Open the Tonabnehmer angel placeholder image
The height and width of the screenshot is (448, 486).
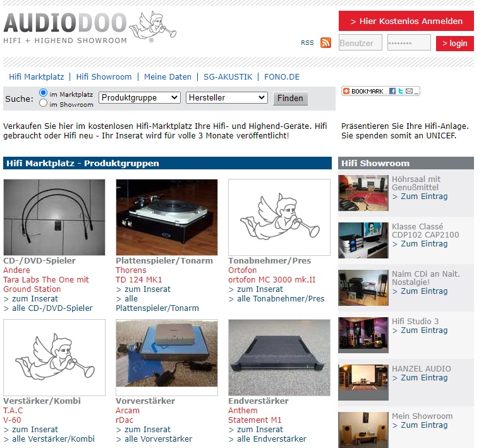tap(279, 217)
